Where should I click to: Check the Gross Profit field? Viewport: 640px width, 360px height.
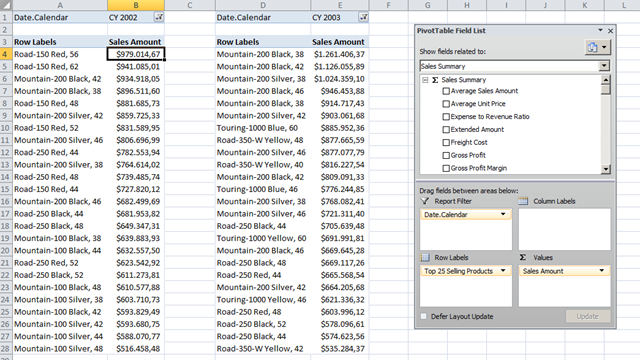click(x=446, y=156)
